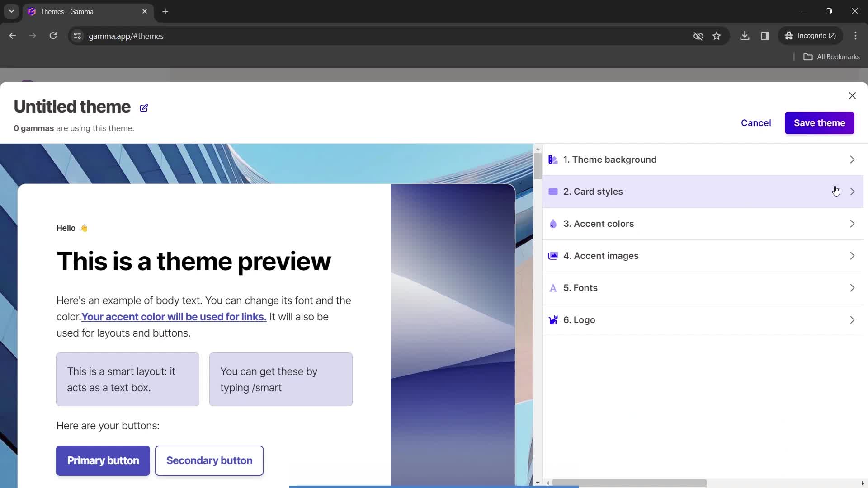The height and width of the screenshot is (488, 868).
Task: Click the Accent images section icon
Action: (554, 256)
